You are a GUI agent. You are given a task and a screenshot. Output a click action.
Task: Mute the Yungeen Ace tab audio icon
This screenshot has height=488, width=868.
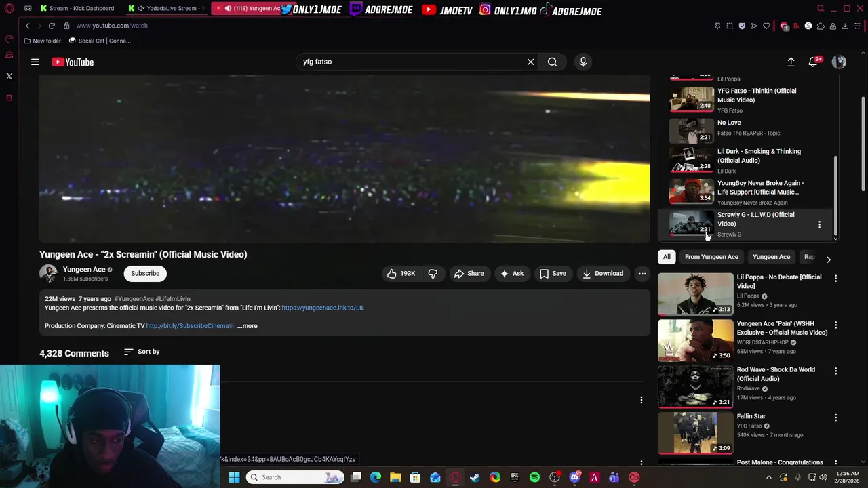227,9
